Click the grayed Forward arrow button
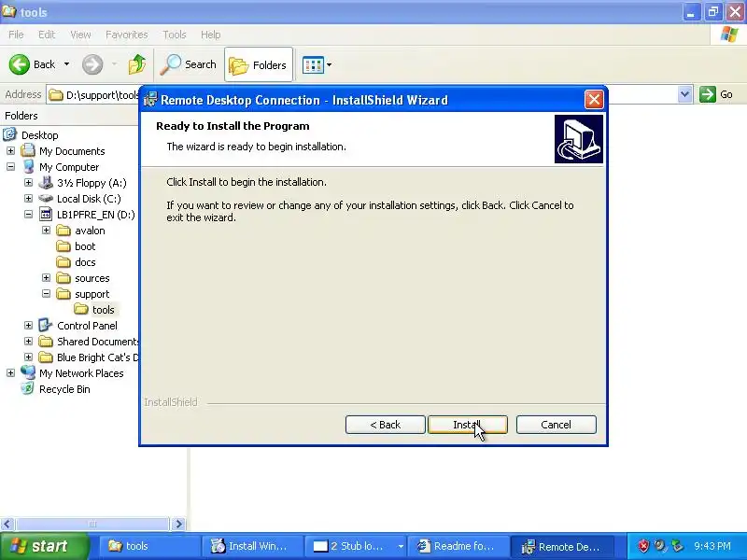 [x=92, y=64]
